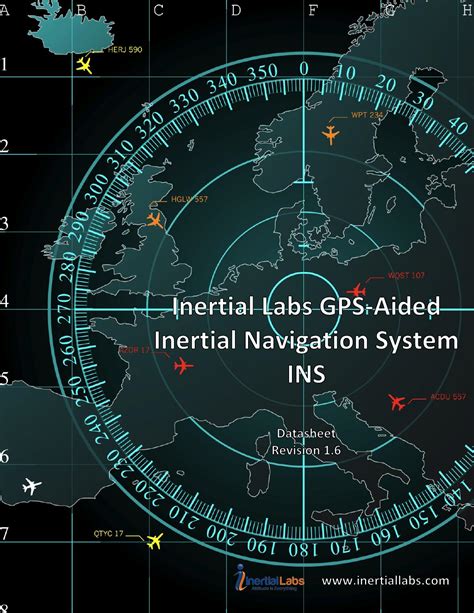The width and height of the screenshot is (474, 613).
Task: Click the 'Inertial Navigation System' title line
Action: click(306, 340)
